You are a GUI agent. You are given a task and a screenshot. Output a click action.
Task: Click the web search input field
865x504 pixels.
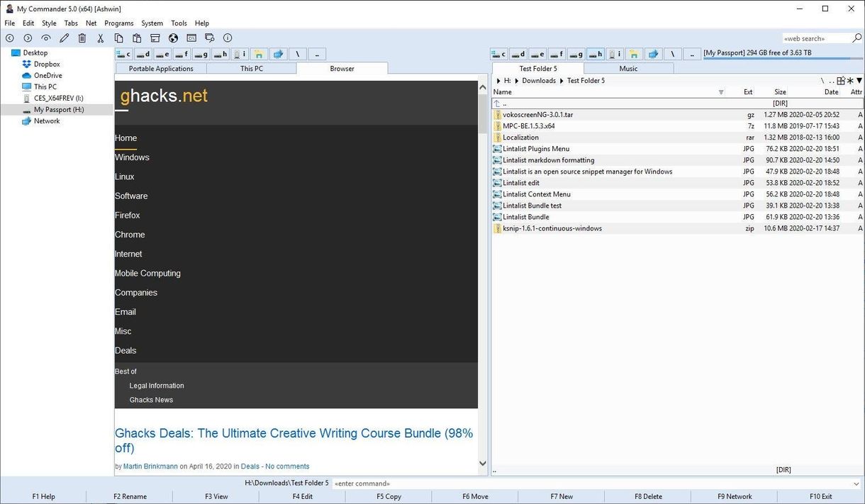click(816, 38)
